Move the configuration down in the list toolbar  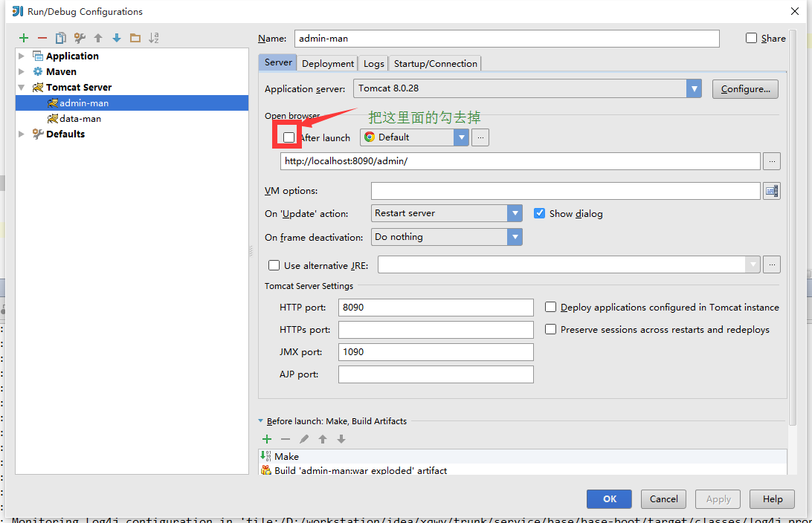point(117,38)
